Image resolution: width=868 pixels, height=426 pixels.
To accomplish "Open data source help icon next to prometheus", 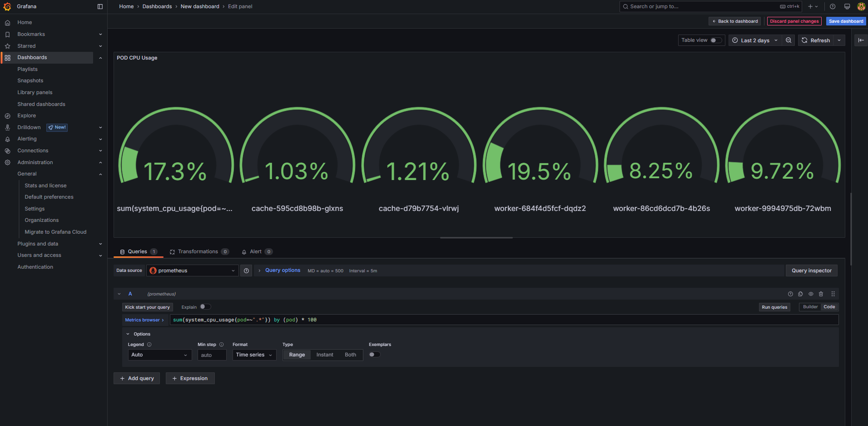I will point(246,271).
